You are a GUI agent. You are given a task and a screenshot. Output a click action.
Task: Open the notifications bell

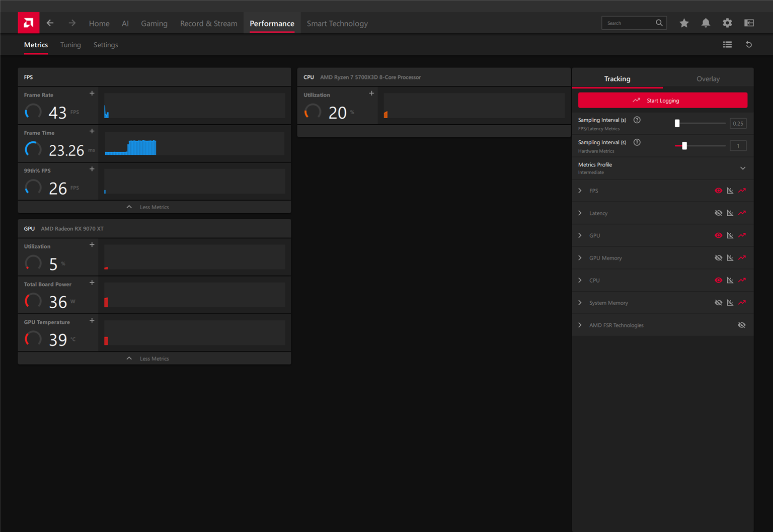click(x=706, y=23)
